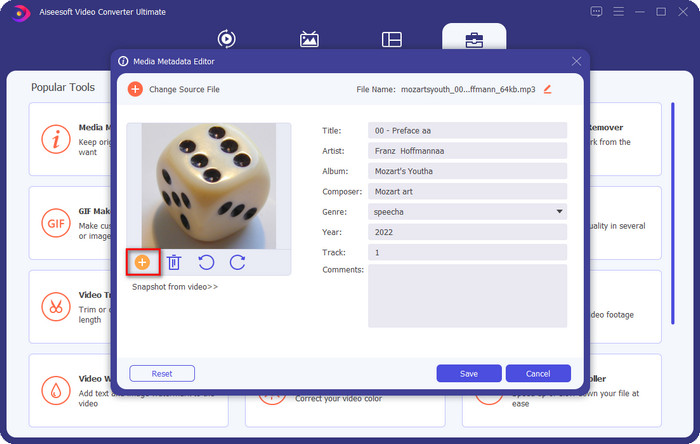Image resolution: width=700 pixels, height=444 pixels.
Task: Click the Popular Tools heading
Action: [63, 87]
